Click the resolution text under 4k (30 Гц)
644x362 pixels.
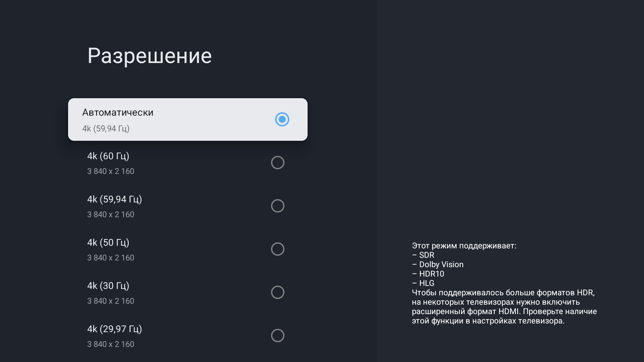click(111, 301)
